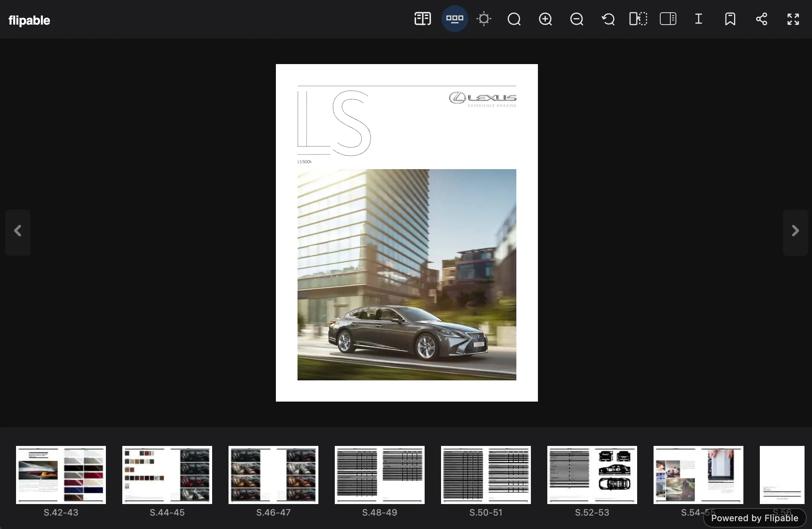Open thumbnail S.50-51
This screenshot has width=812, height=529.
(486, 475)
